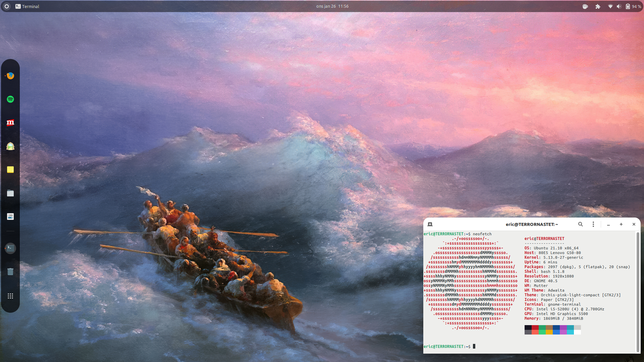Open the Trash from the dock
The image size is (644, 362).
point(10,271)
